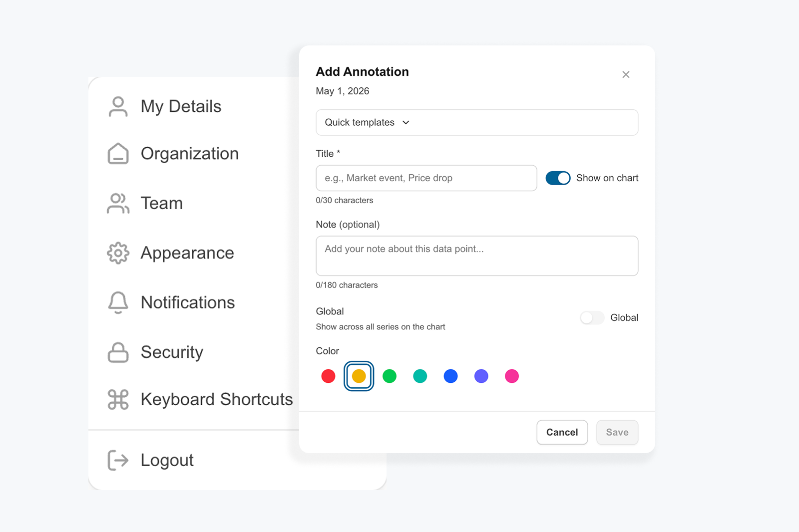Open My Details settings
799x532 pixels.
point(181,106)
